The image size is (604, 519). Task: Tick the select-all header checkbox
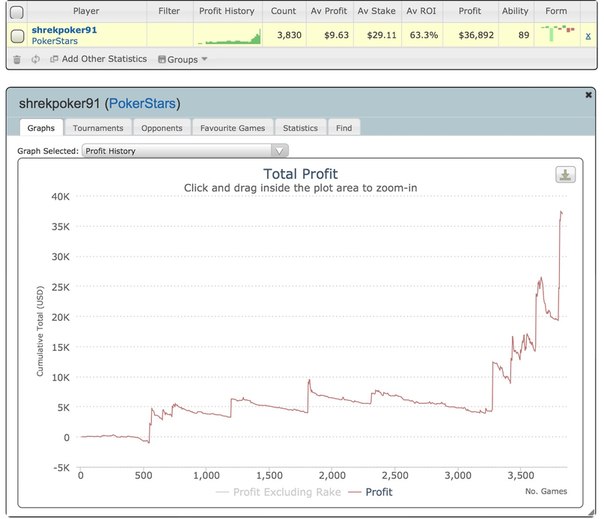pyautogui.click(x=17, y=13)
